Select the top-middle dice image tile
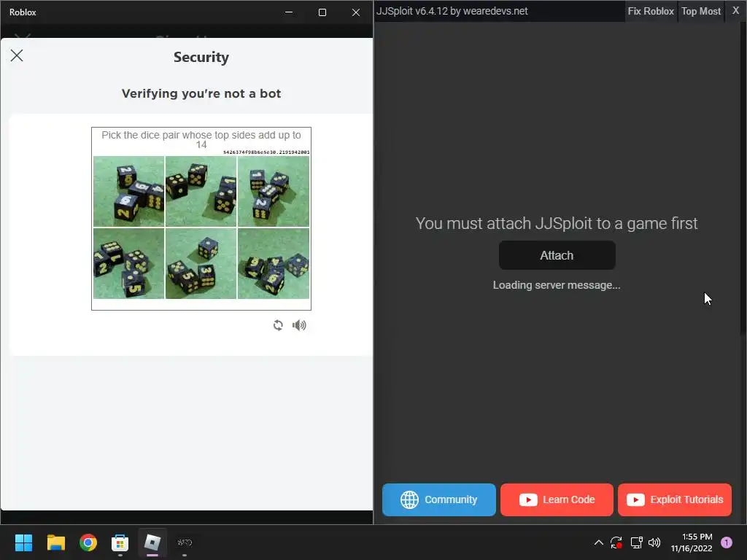Viewport: 747px width, 560px height. 201,192
